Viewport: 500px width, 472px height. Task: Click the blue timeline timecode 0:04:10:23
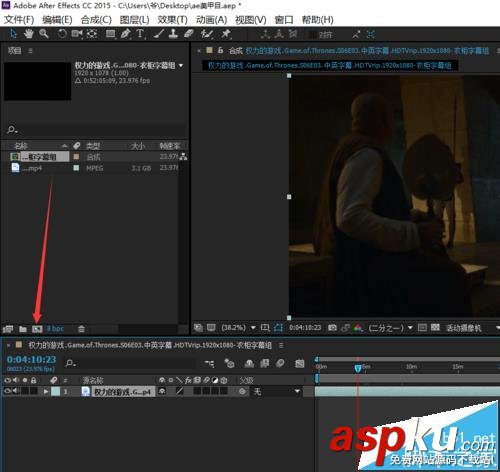[31, 360]
